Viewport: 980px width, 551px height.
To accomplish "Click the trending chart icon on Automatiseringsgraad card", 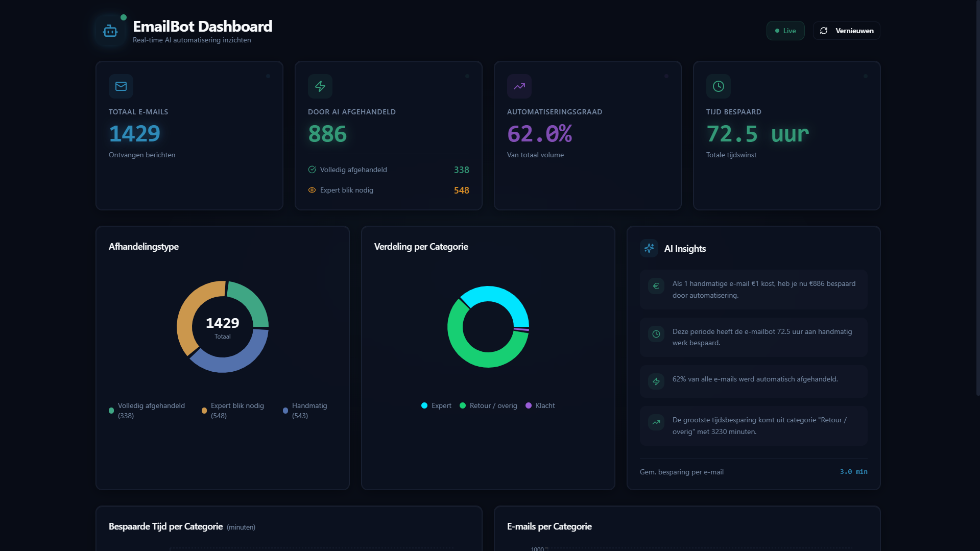I will pyautogui.click(x=519, y=86).
